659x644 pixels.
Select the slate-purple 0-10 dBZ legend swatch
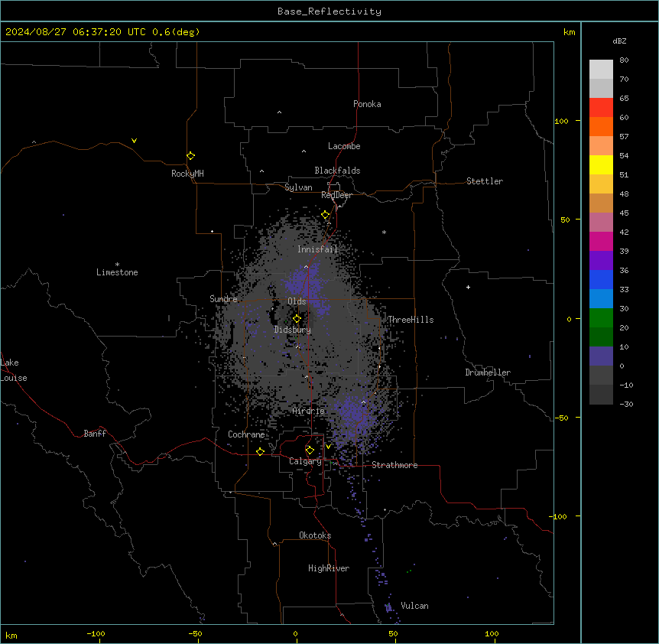pos(601,356)
